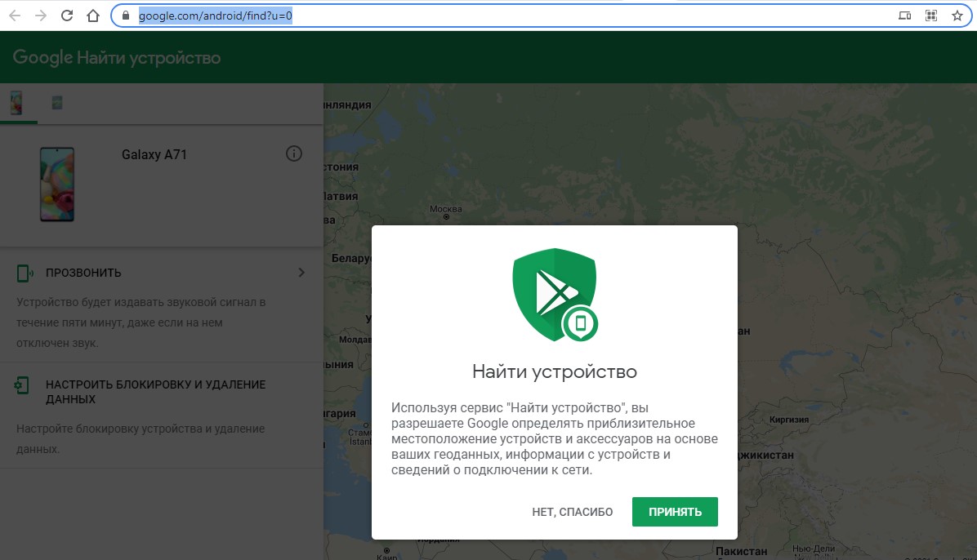Click the Find My Device shield logo
977x560 pixels.
click(x=555, y=294)
